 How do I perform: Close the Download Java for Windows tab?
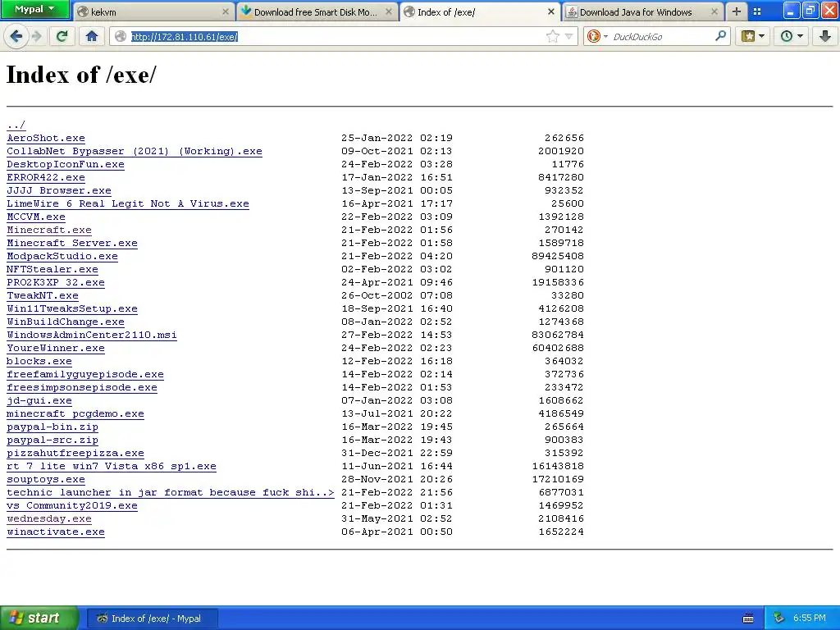pyautogui.click(x=714, y=11)
